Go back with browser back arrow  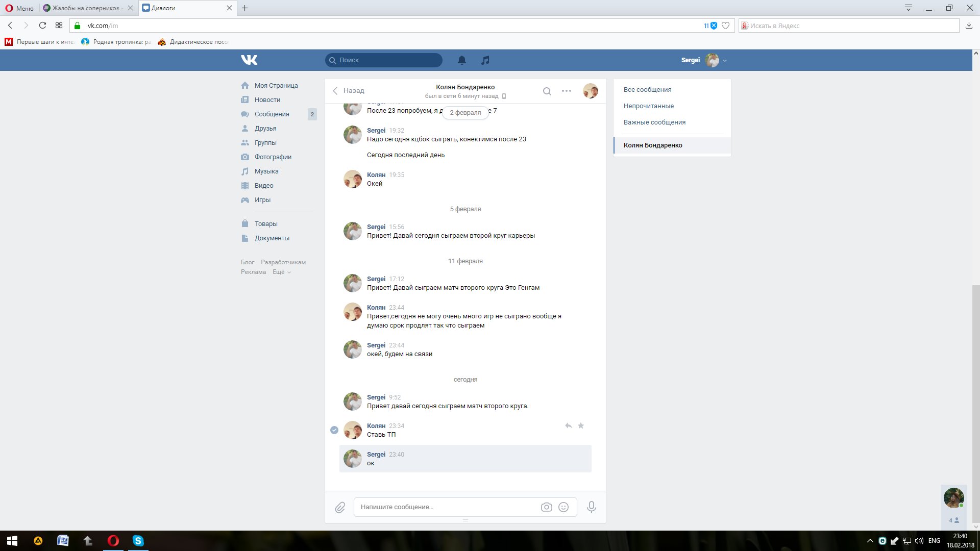point(10,26)
